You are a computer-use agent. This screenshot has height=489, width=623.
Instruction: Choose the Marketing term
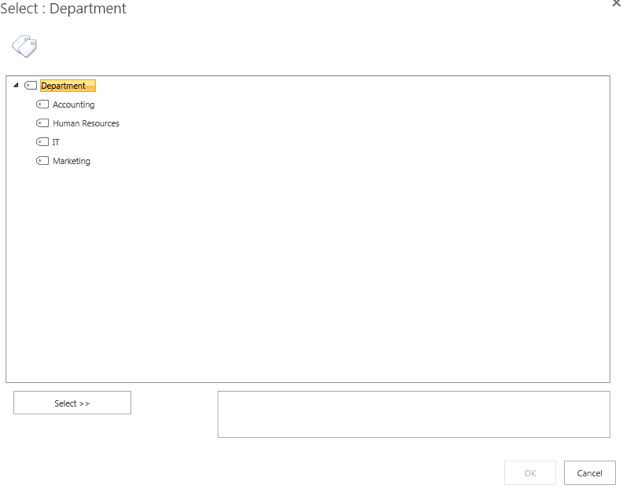coord(72,161)
